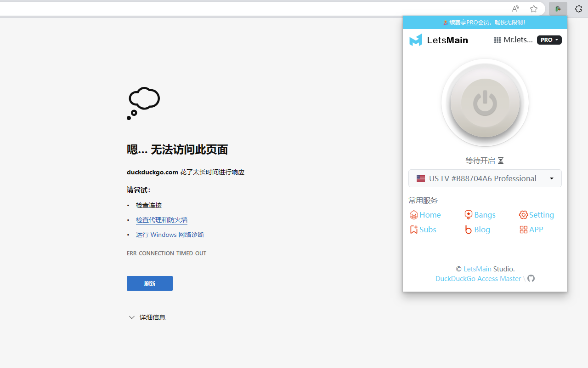
Task: Open the Setting gear shortcut
Action: click(x=523, y=215)
